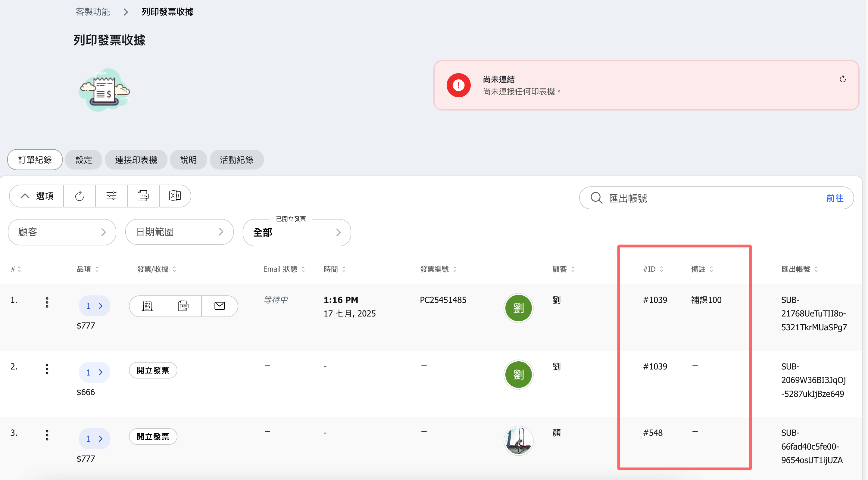
Task: Export records with the Excel icon
Action: point(175,196)
